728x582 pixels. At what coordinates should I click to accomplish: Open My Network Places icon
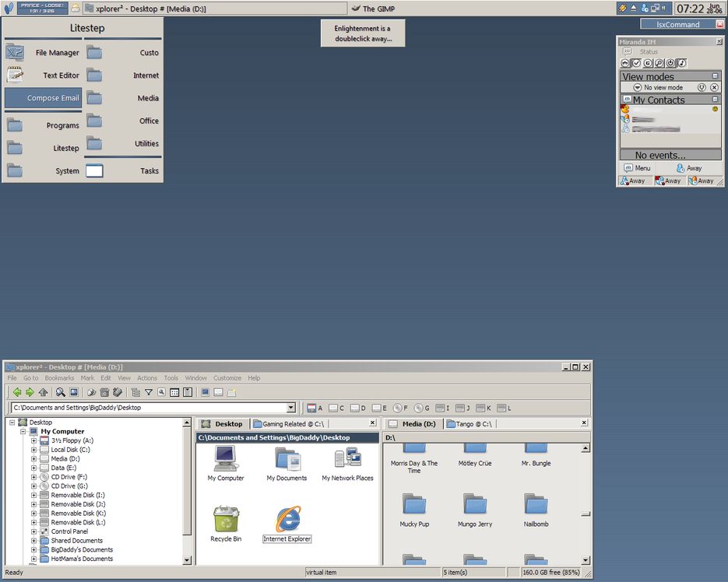tap(348, 463)
